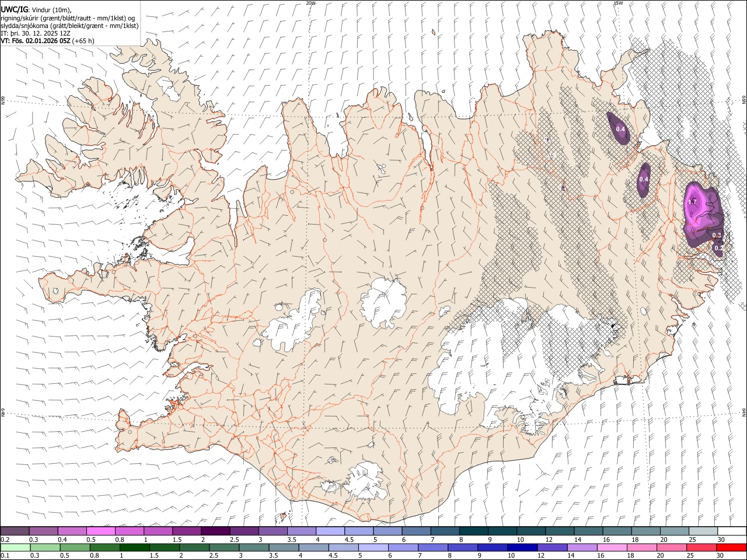This screenshot has width=747, height=560.
Task: Click the light lavender snow swatch between 4 and 4.5
Action: [330, 531]
